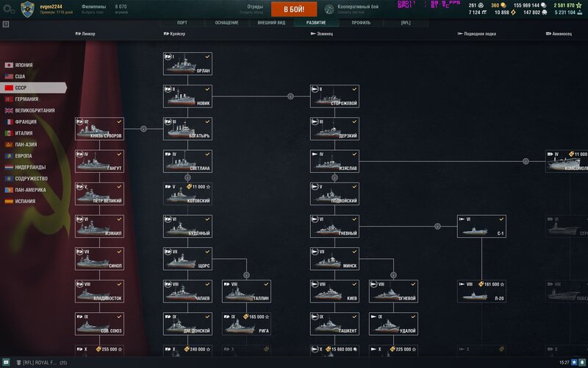Image resolution: width=588 pixels, height=368 pixels.
Task: Open the notifications bell icon
Action: [x=582, y=363]
